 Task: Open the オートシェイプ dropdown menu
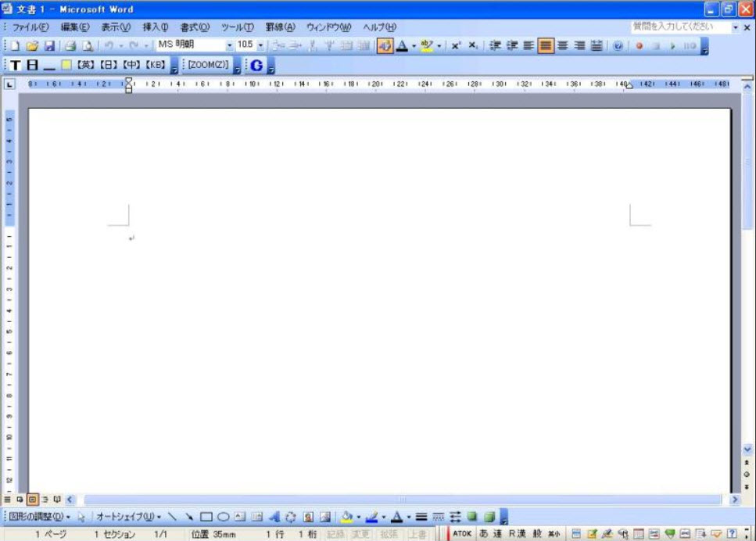click(x=128, y=517)
